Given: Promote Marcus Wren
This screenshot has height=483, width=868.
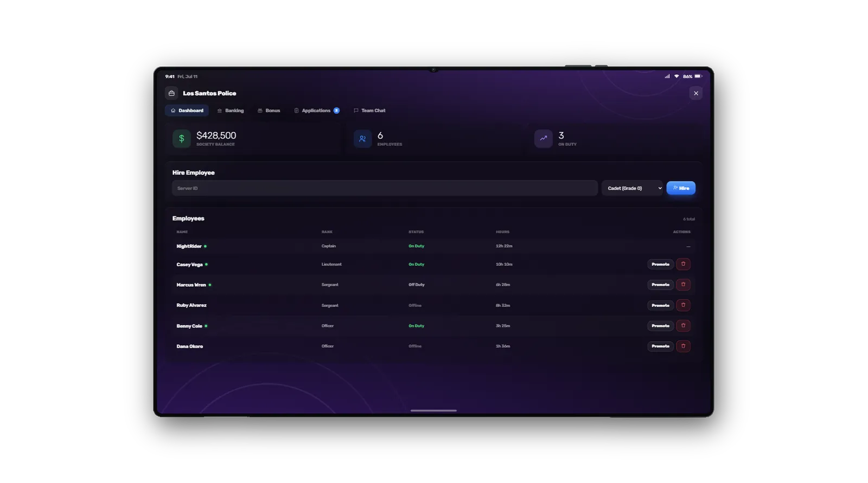Looking at the screenshot, I should pyautogui.click(x=660, y=285).
